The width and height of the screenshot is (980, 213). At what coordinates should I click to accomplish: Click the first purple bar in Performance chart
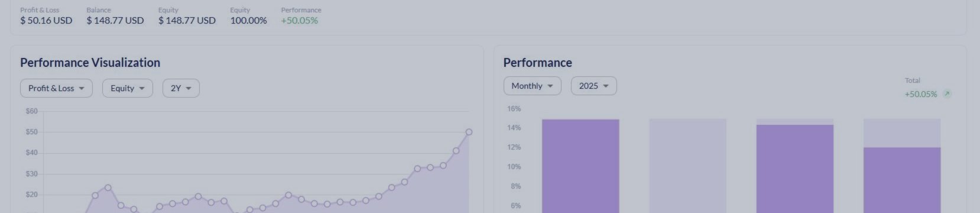(x=580, y=166)
